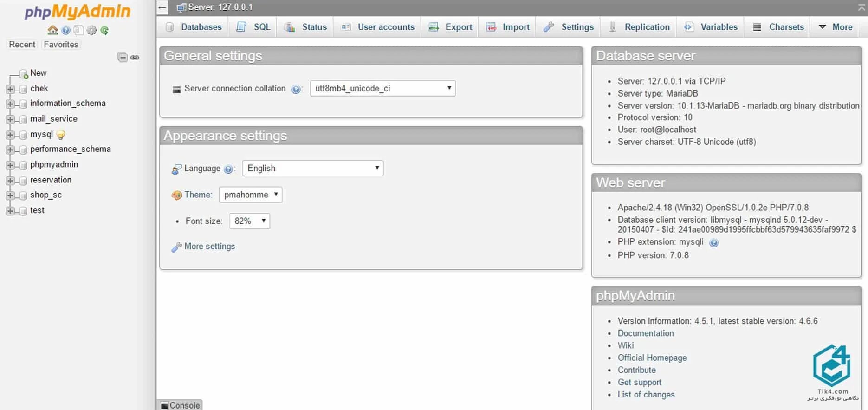Expand the performance_schema database node
868x410 pixels.
pos(10,150)
